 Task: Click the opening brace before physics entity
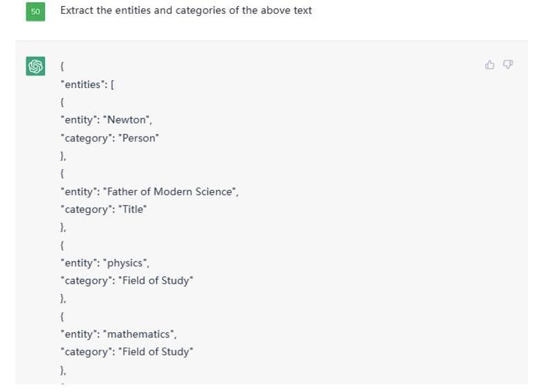pyautogui.click(x=63, y=245)
